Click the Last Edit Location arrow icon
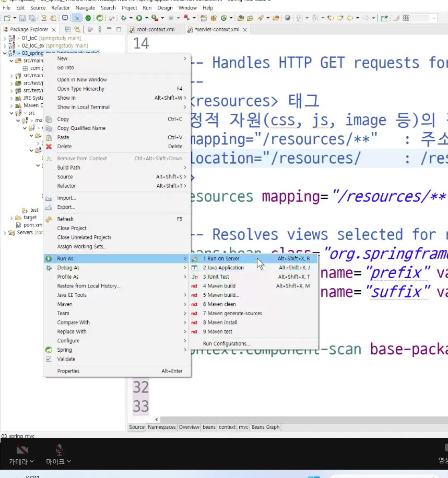The width and height of the screenshot is (448, 478). (331, 18)
